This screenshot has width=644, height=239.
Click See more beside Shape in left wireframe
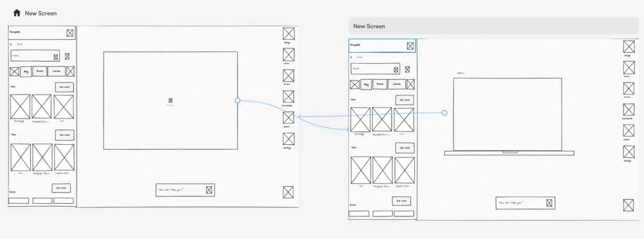pos(64,87)
